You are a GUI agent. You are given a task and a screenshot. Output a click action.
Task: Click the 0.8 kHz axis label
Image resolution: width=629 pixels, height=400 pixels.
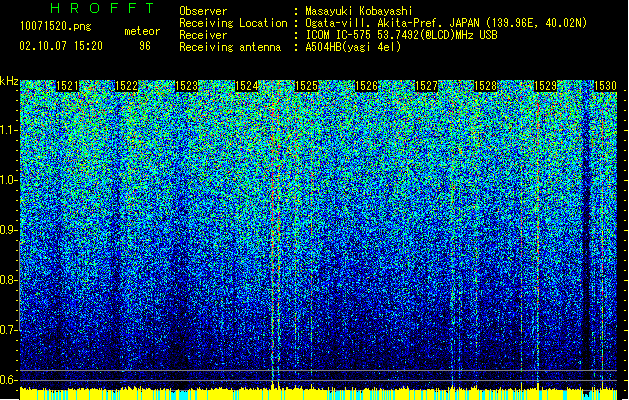point(9,280)
